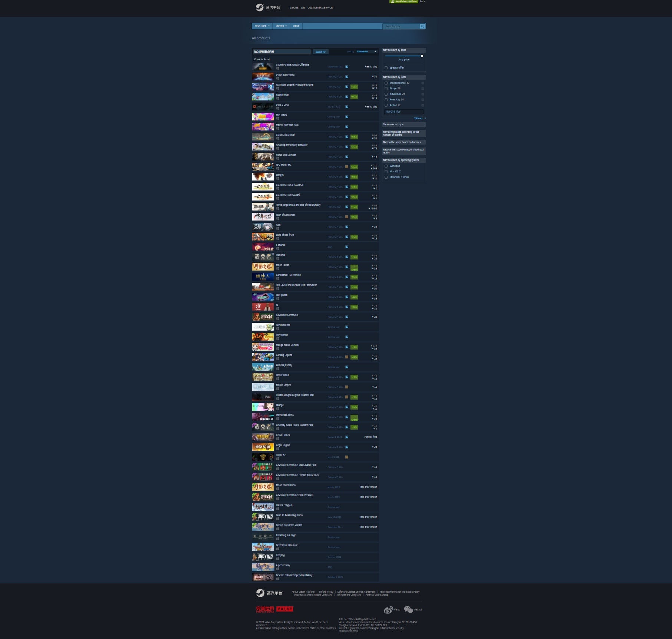Open the Your store dropdown
This screenshot has height=639, width=672.
point(261,26)
